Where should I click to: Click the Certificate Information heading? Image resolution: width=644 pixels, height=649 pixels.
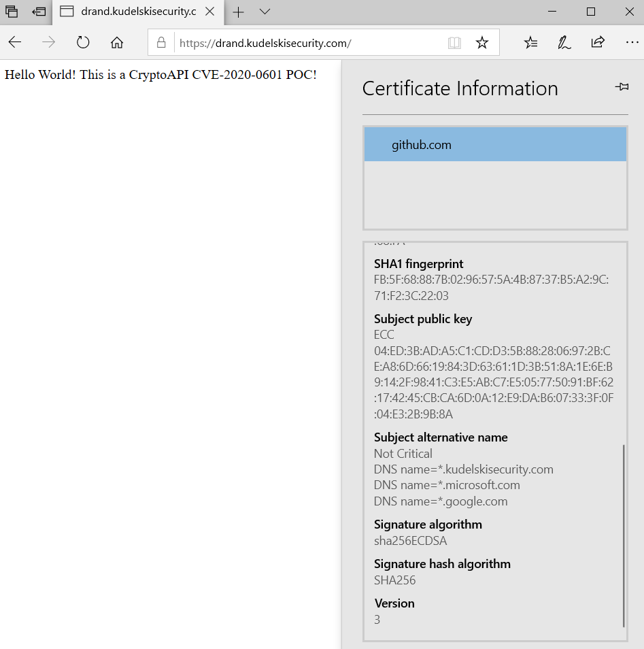click(x=460, y=88)
